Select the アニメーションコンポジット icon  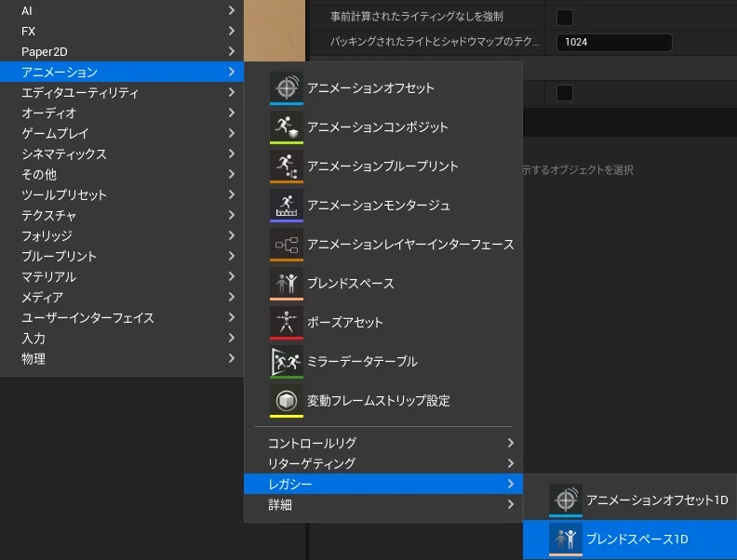point(286,127)
